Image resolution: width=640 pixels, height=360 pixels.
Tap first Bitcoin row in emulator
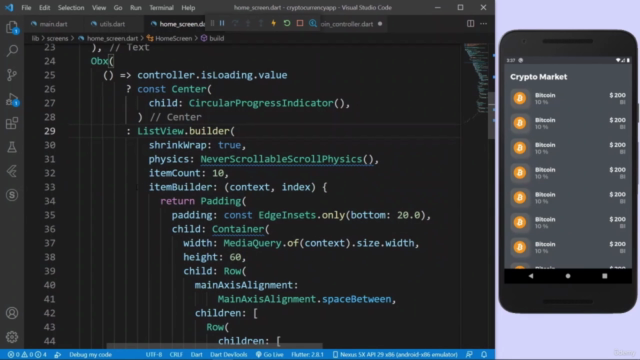point(568,98)
